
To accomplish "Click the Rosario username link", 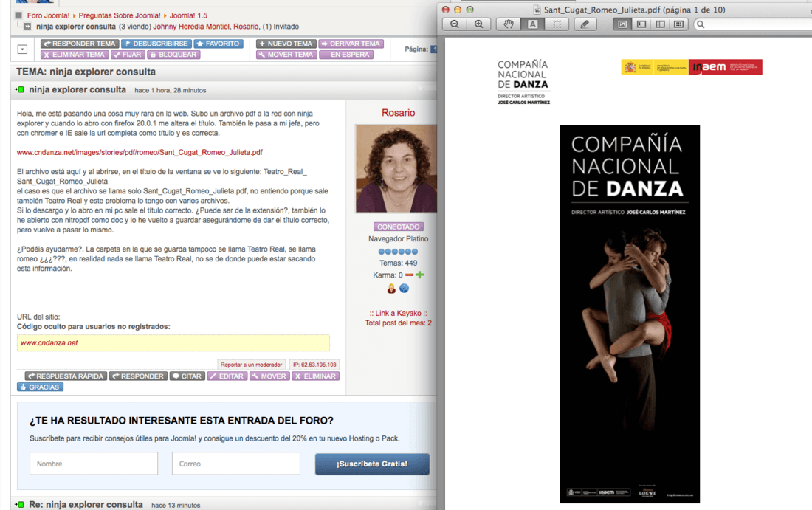I will (x=398, y=113).
